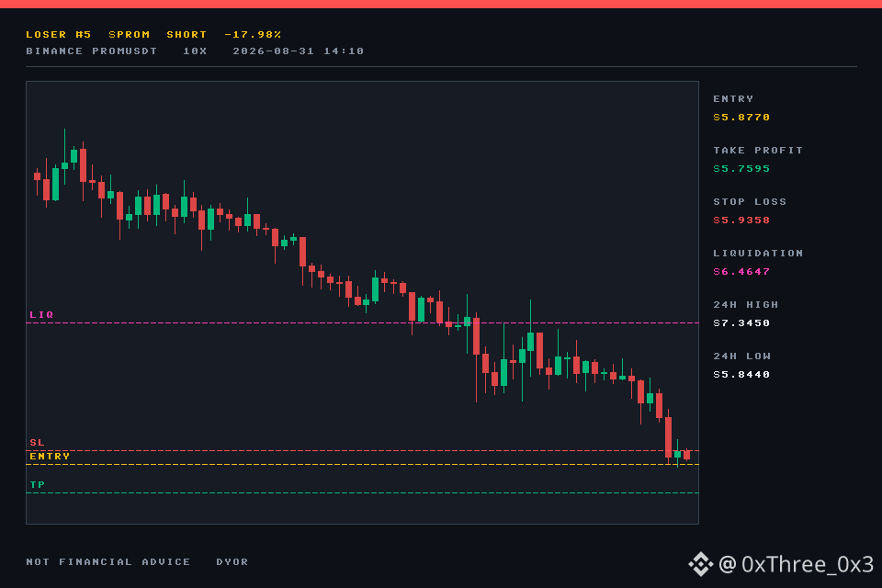Select 24H low value $5.8440
Viewport: 882px width, 588px height.
point(741,375)
